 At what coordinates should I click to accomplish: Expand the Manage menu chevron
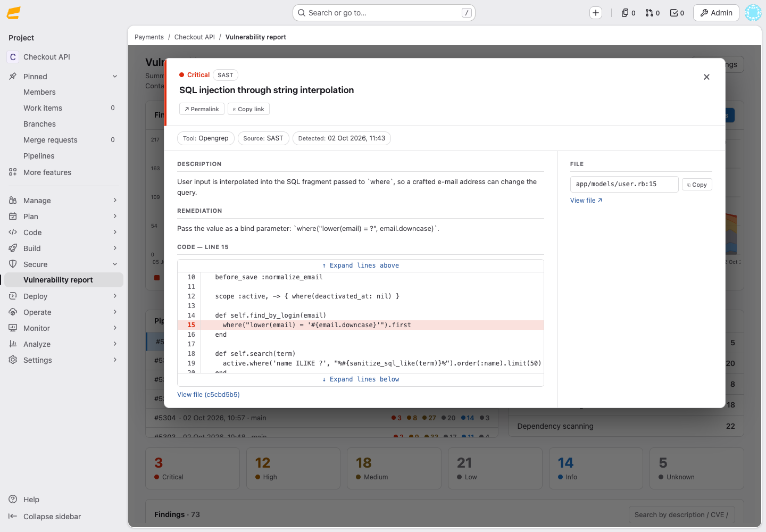[x=115, y=201]
